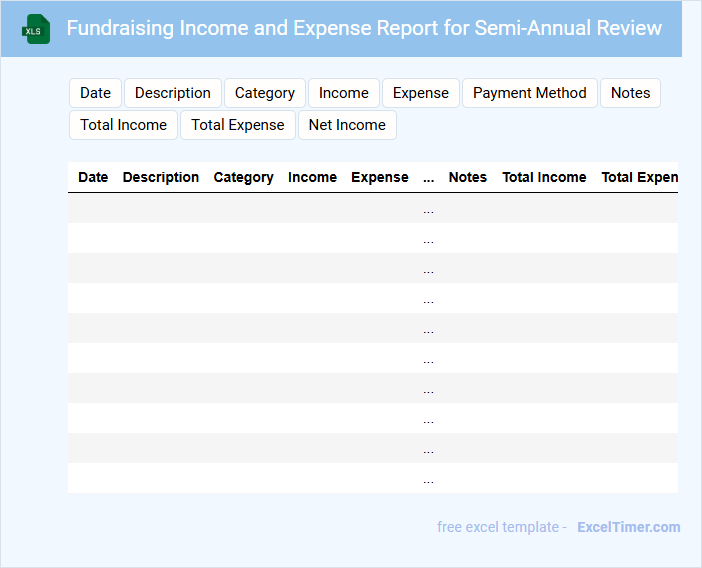Image resolution: width=702 pixels, height=568 pixels.
Task: Click the Total Expense tag
Action: [x=238, y=125]
